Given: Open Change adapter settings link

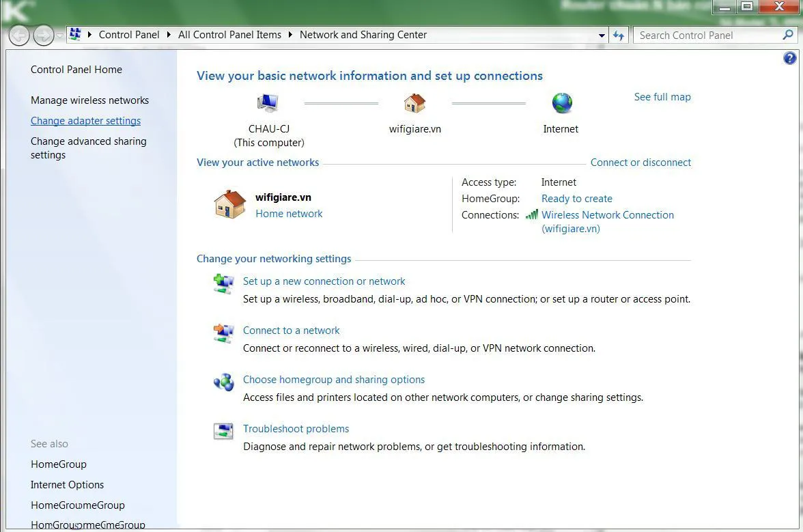Looking at the screenshot, I should click(85, 121).
